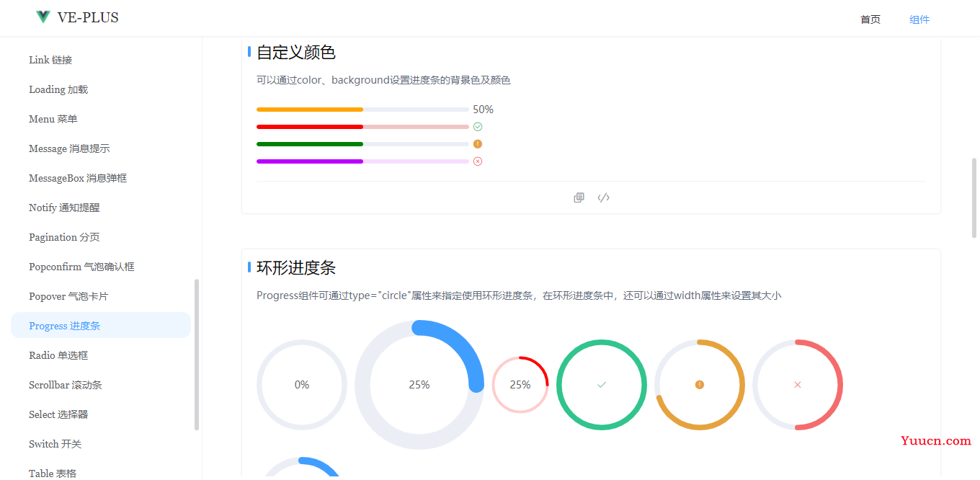Click the warning icon inside orange circle
Screen dimensions: 980x480
coord(700,385)
